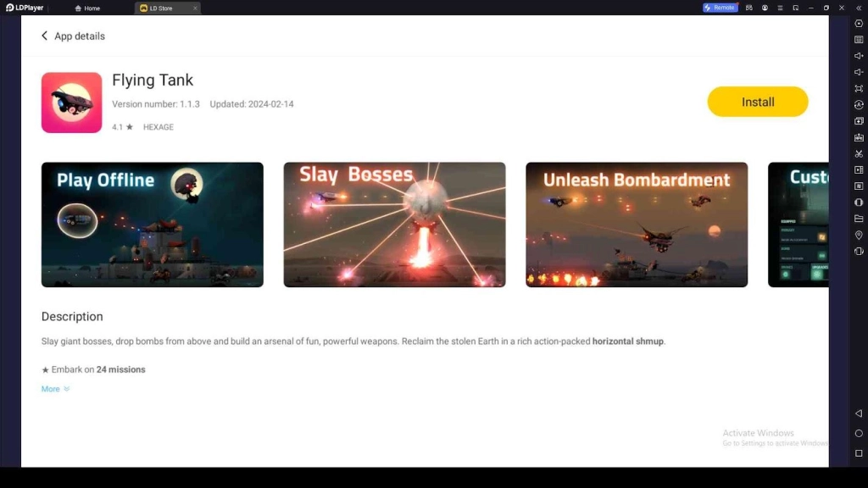Restore the LDPlayer window size
Image resolution: width=868 pixels, height=488 pixels.
pyautogui.click(x=826, y=8)
